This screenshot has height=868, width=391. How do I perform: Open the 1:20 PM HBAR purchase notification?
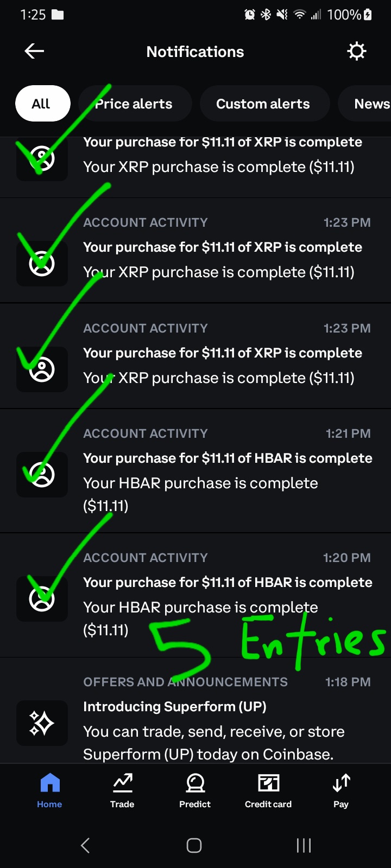(227, 595)
